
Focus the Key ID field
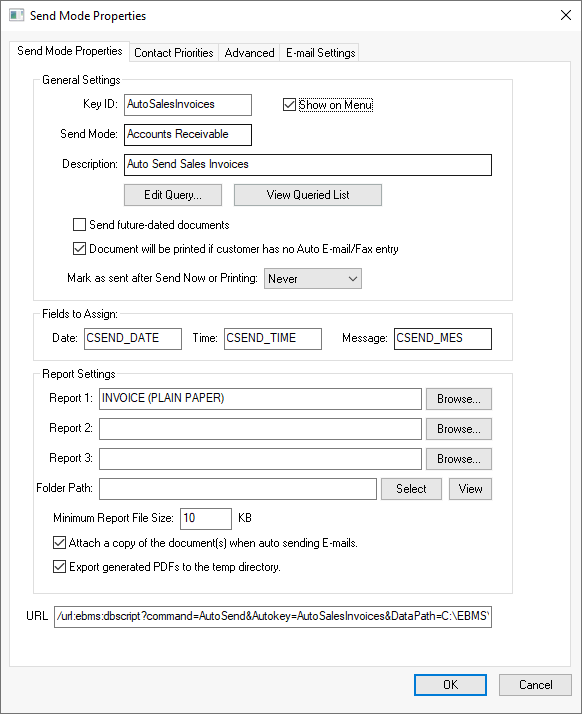pos(188,105)
